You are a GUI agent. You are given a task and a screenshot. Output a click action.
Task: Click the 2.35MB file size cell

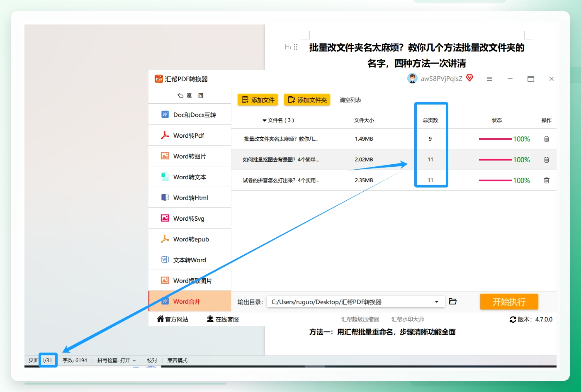pos(364,180)
